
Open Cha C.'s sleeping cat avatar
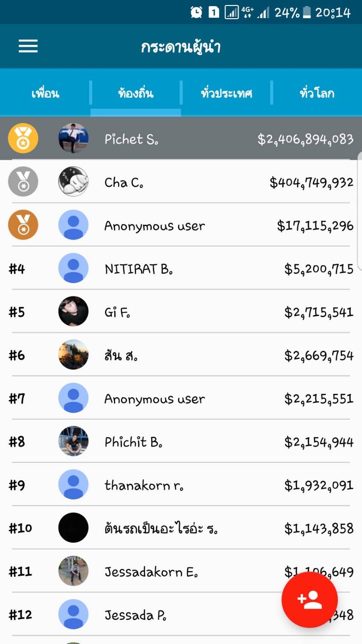(x=73, y=182)
